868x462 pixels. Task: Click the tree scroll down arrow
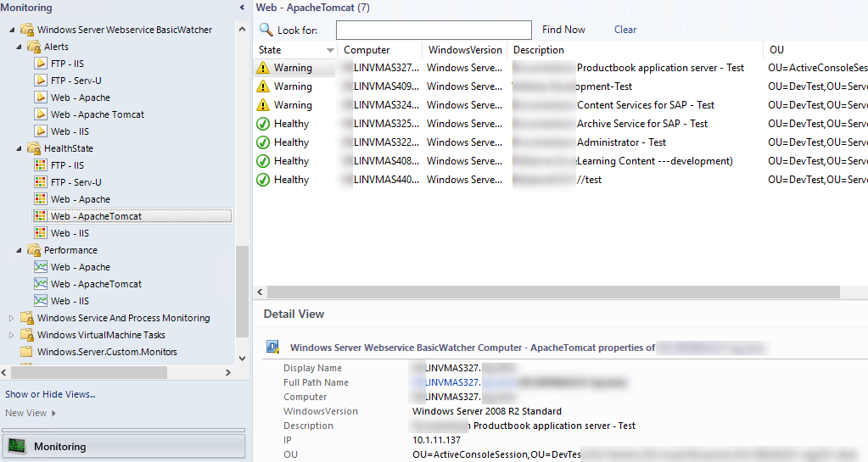tap(242, 358)
